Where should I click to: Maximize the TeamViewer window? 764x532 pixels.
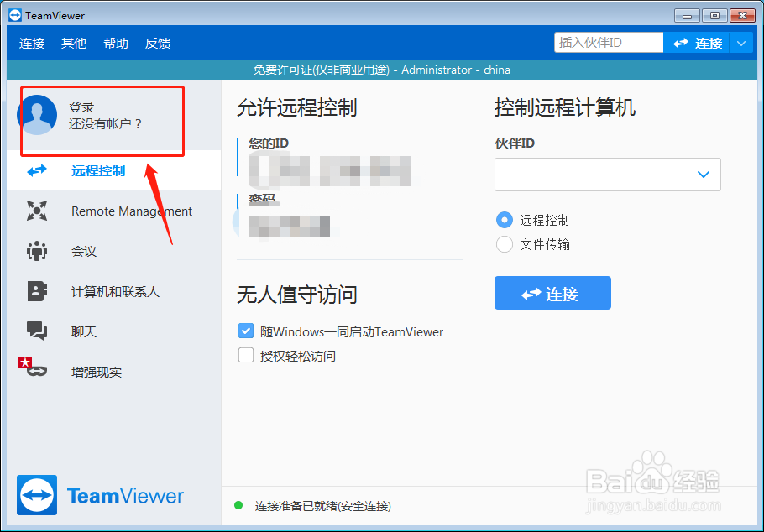click(x=714, y=16)
